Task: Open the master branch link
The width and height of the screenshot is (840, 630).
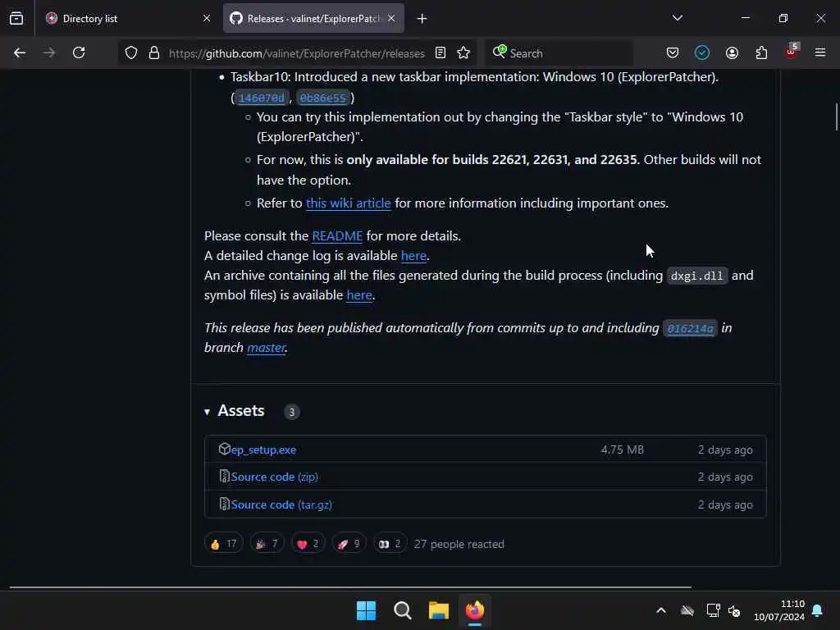Action: point(267,347)
